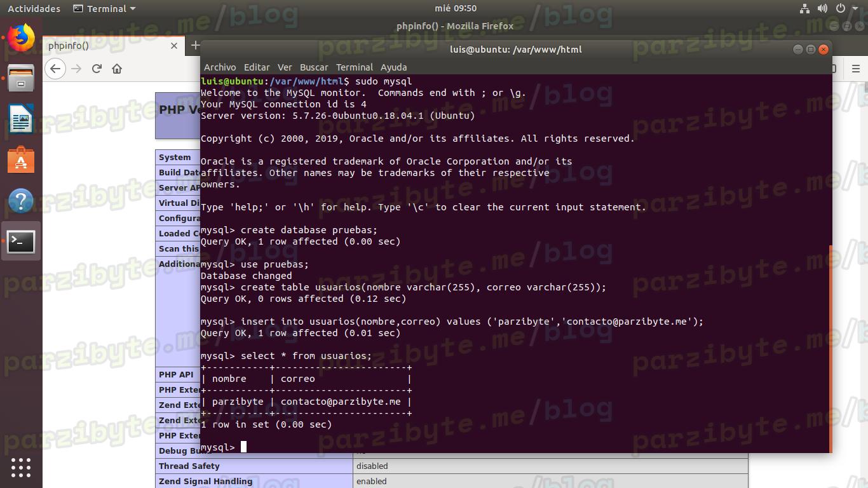Reload the current phpinfo() page
Screen dimensions: 868x488
pos(97,69)
